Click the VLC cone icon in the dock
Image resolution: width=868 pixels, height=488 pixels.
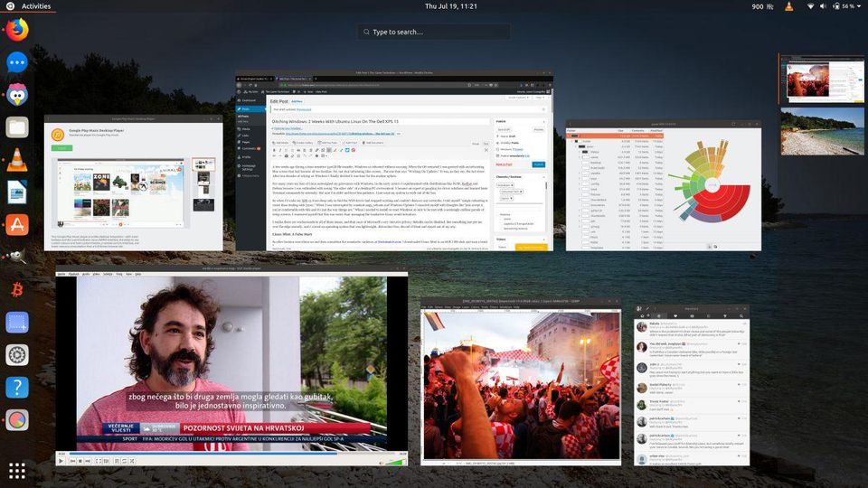17,160
